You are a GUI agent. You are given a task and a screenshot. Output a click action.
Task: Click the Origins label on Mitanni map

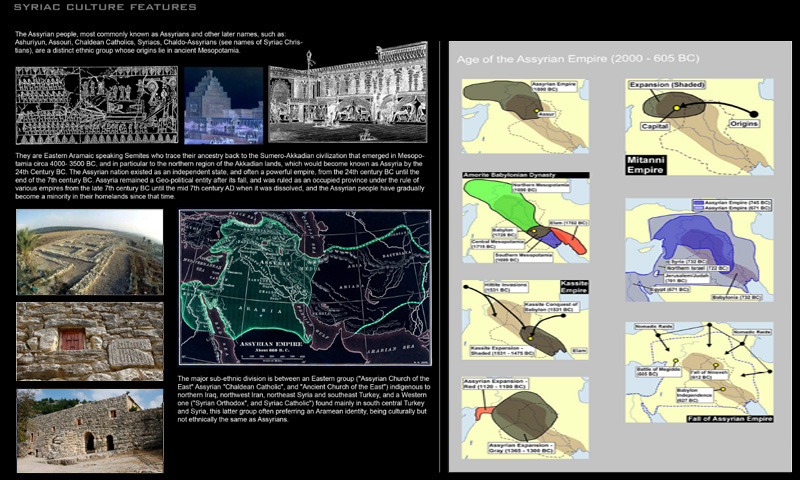click(x=744, y=123)
